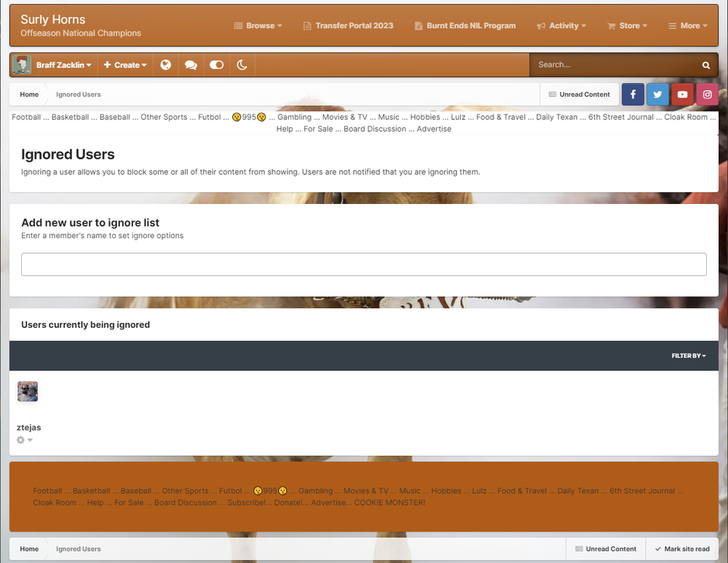
Task: Click the member name input field
Action: [363, 264]
